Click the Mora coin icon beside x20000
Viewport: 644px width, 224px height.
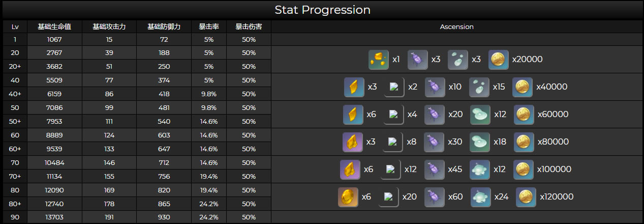pyautogui.click(x=499, y=60)
